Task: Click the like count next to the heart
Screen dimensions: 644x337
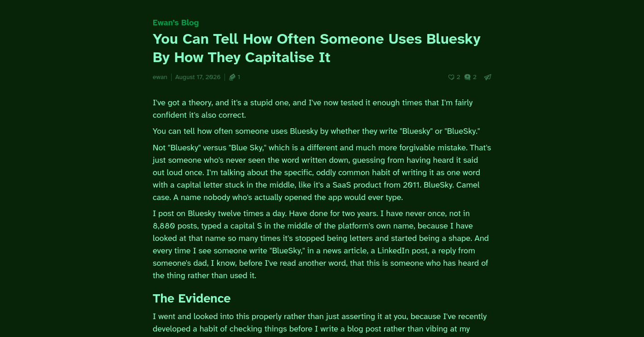Action: [x=459, y=77]
